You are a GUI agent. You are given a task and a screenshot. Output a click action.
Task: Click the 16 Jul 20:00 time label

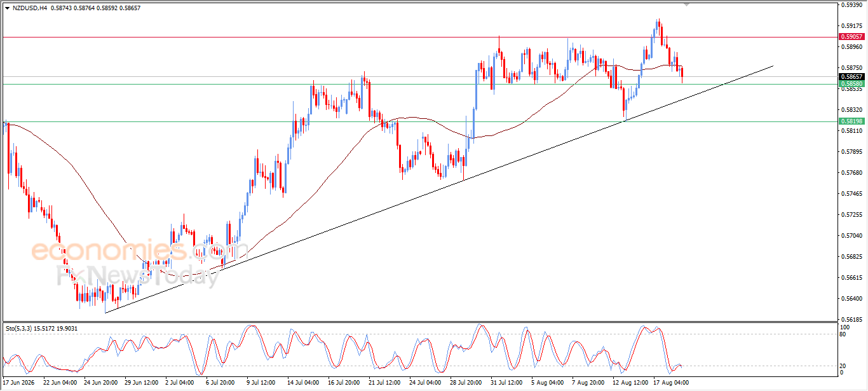tap(343, 383)
